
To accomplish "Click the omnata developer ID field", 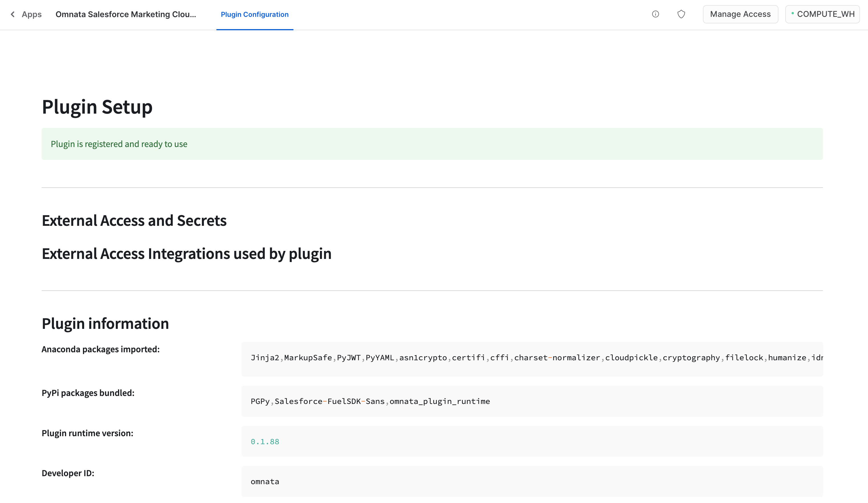I will click(265, 482).
